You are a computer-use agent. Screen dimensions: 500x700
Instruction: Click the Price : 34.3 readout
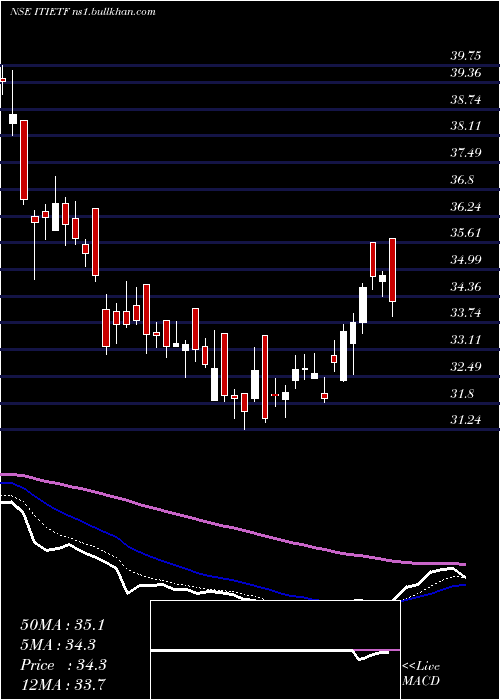[x=63, y=665]
